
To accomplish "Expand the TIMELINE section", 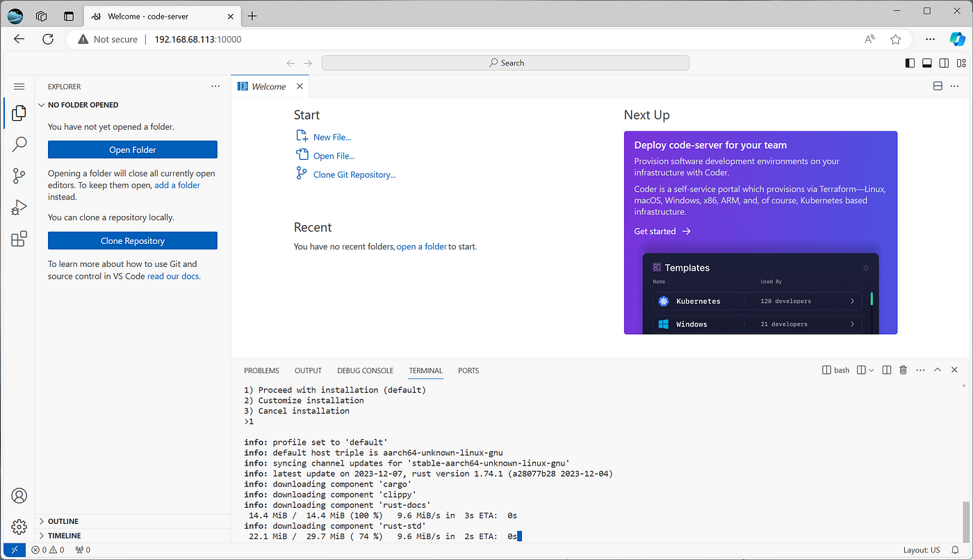I will [x=133, y=536].
